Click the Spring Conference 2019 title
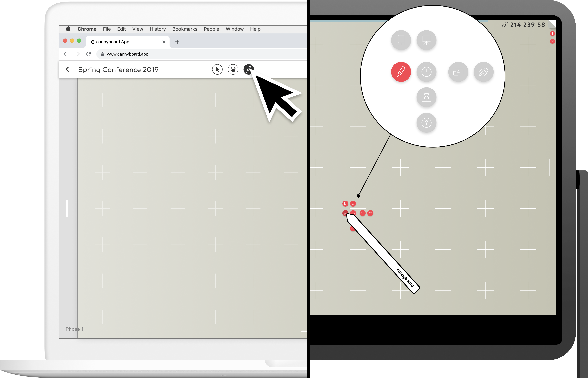 coord(118,70)
